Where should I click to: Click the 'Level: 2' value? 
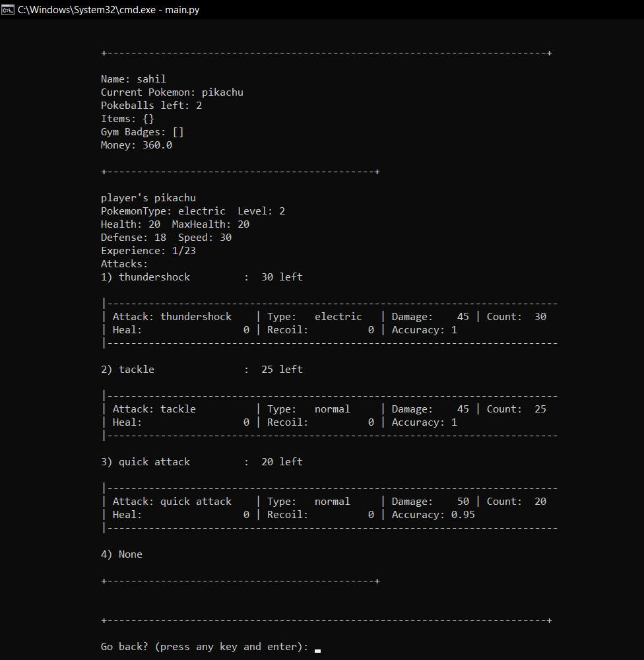coord(261,211)
